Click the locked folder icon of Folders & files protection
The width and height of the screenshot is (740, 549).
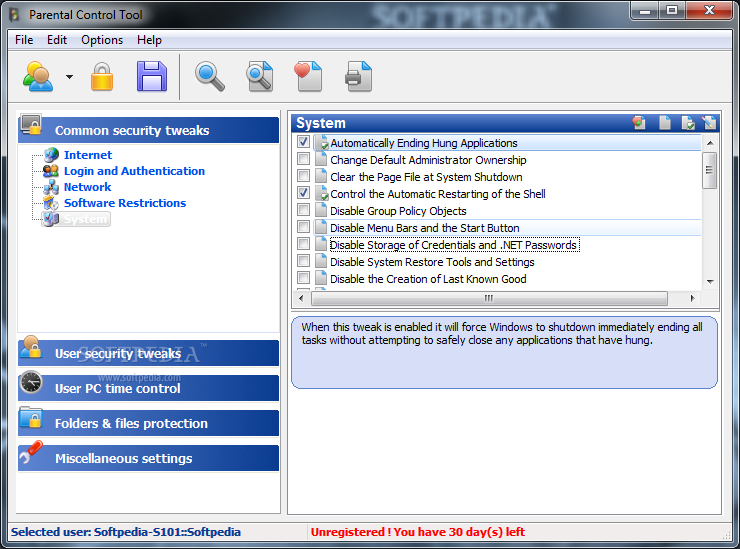pyautogui.click(x=32, y=418)
